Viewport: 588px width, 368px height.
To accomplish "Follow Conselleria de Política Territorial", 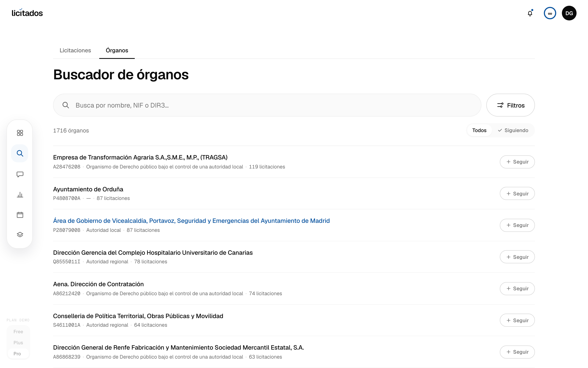I will [x=517, y=320].
